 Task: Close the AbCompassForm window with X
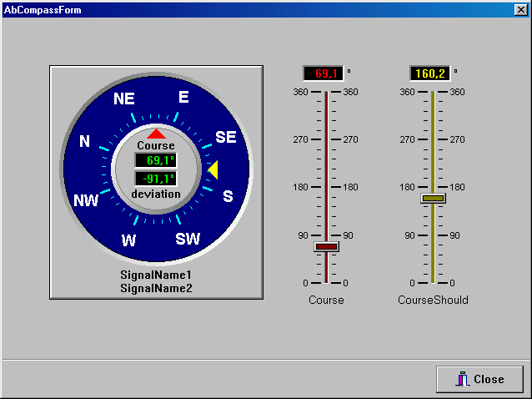coord(520,9)
